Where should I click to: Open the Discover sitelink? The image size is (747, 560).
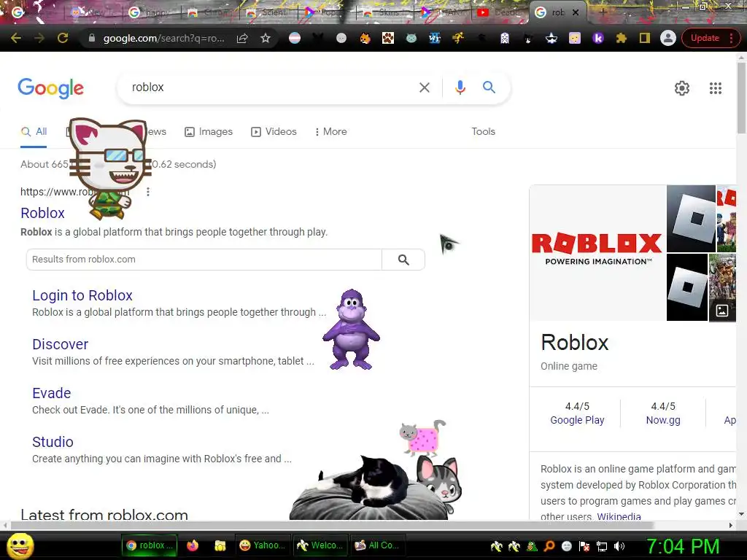click(x=60, y=344)
